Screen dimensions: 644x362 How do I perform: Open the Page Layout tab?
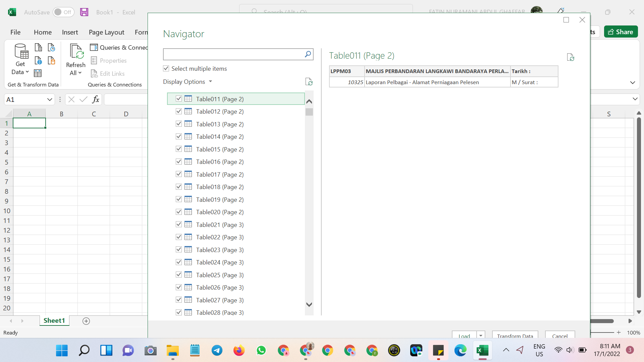coord(106,32)
